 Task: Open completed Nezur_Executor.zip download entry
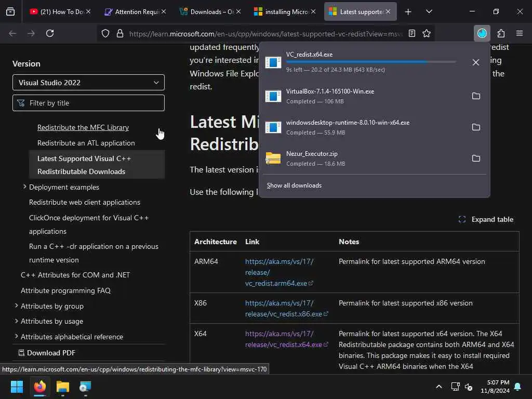[x=364, y=158]
